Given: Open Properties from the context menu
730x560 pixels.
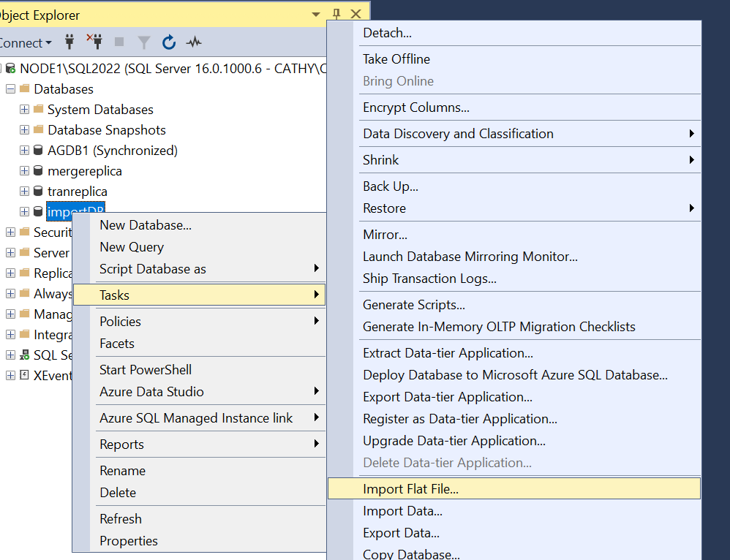Looking at the screenshot, I should (x=129, y=541).
